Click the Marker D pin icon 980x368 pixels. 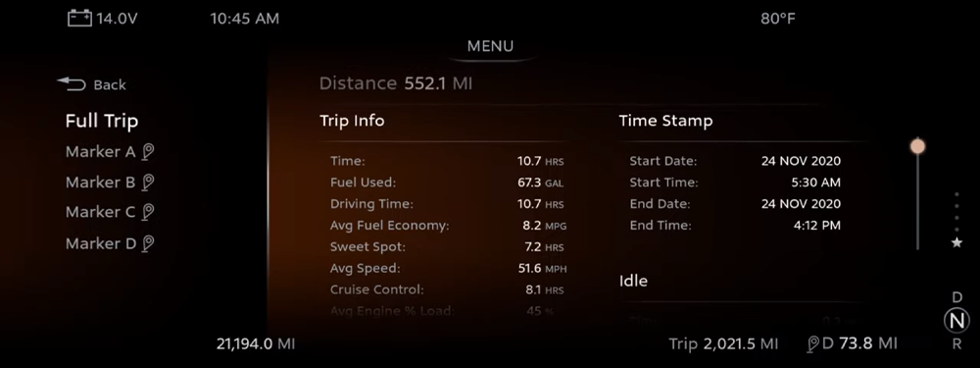click(148, 243)
